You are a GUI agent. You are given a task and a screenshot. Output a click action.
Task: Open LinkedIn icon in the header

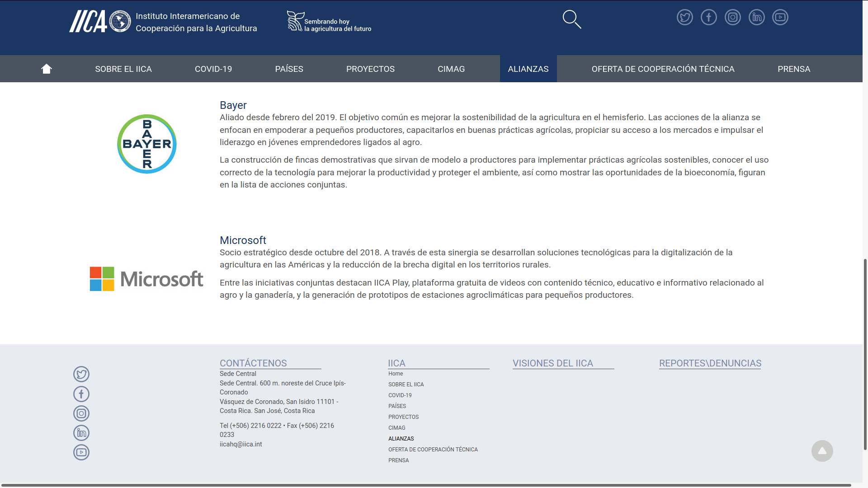tap(756, 18)
